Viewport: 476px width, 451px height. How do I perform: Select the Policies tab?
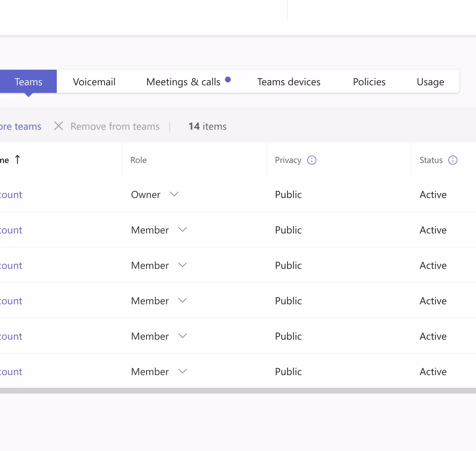click(369, 82)
